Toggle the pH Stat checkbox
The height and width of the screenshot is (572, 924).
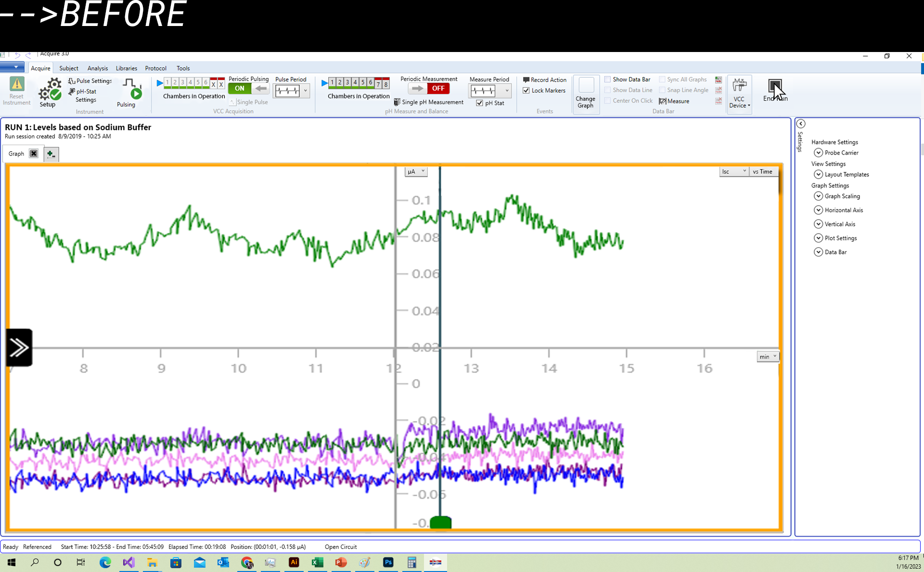[x=479, y=103]
